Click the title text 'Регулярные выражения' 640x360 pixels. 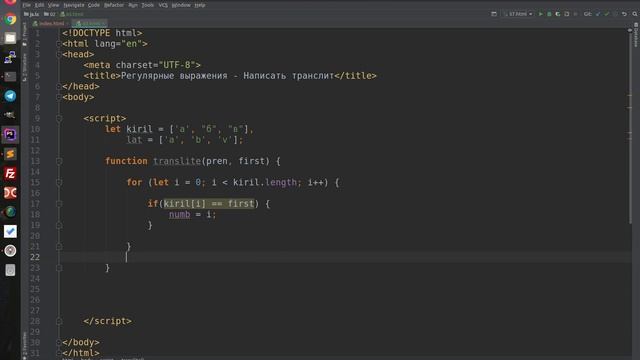(x=174, y=76)
